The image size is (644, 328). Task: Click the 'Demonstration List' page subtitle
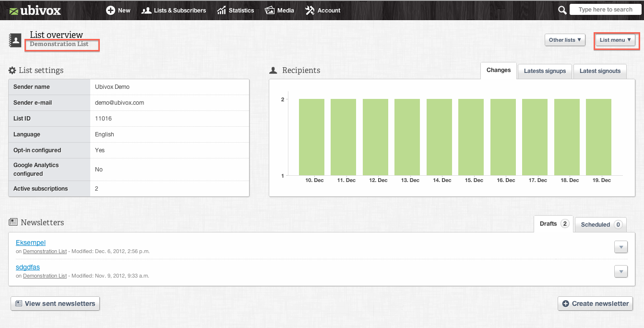click(59, 44)
